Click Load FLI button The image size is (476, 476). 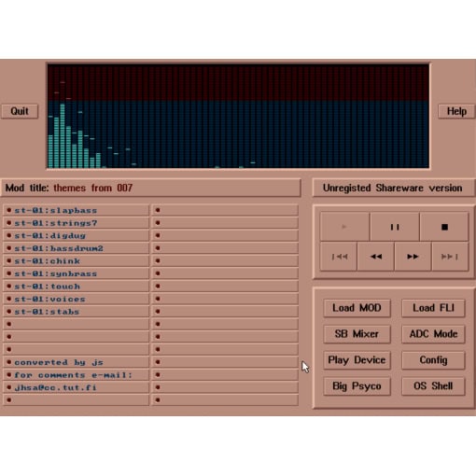pos(433,308)
